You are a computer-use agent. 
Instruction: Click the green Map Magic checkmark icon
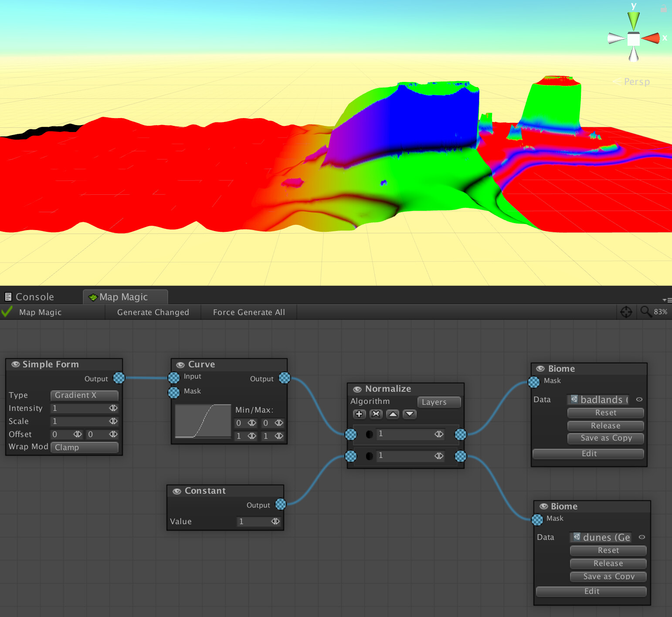(x=7, y=312)
